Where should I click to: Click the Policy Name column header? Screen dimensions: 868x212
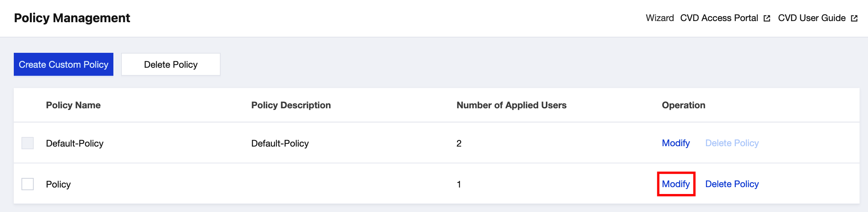point(73,105)
